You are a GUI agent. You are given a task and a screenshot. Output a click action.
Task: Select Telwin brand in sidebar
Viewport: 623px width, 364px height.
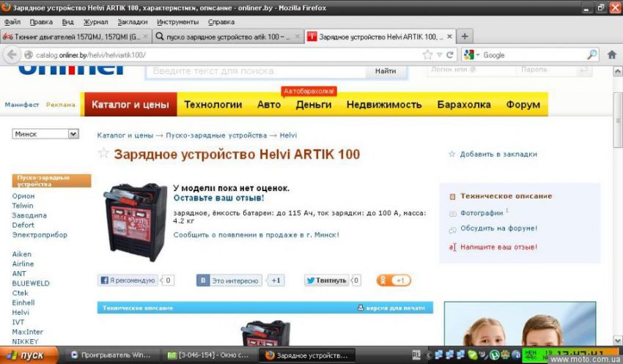point(23,205)
